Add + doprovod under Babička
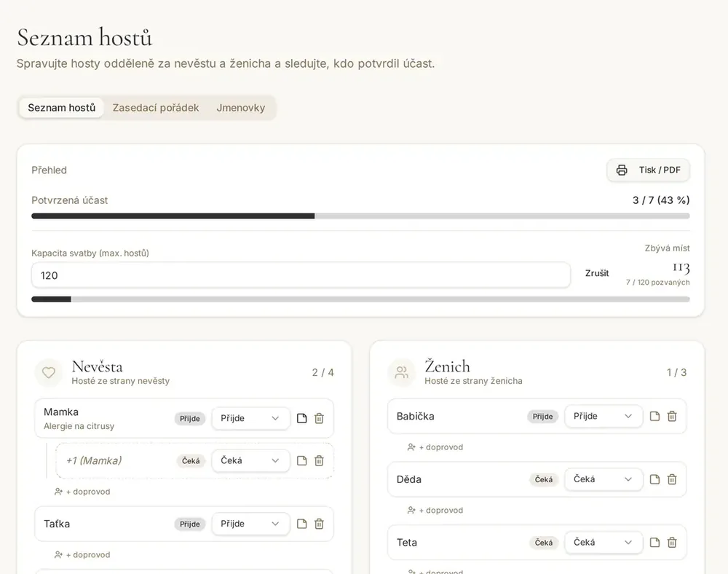Viewport: 728px width, 574px height. click(435, 447)
